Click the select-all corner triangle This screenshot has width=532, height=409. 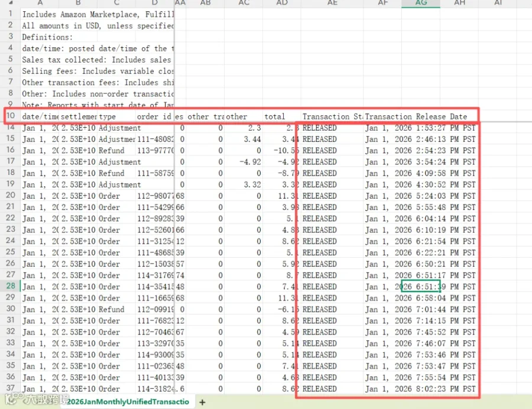click(x=11, y=3)
